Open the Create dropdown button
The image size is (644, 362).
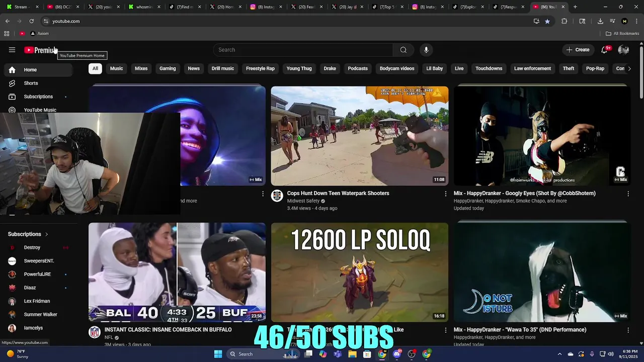578,50
